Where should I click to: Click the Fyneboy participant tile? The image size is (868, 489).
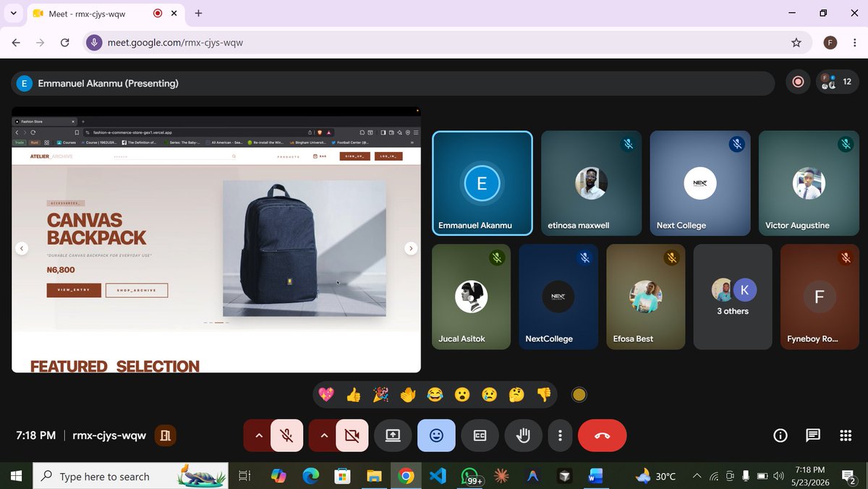click(820, 297)
